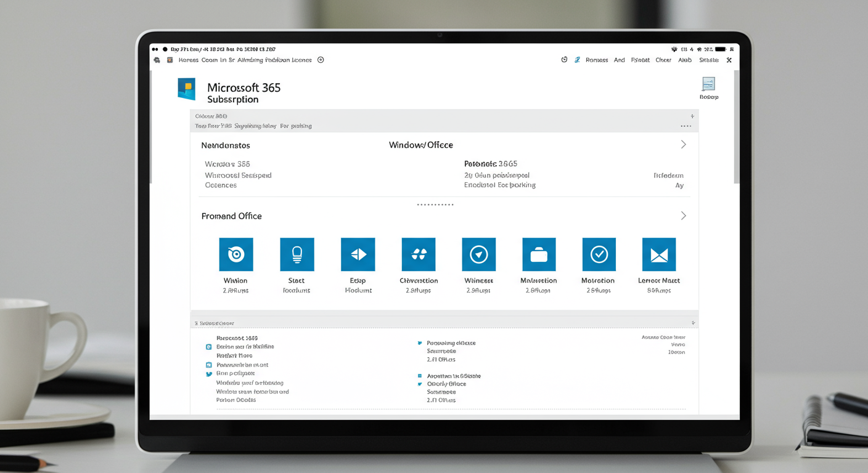This screenshot has width=868, height=473.
Task: Open the Sitate menu item
Action: (709, 60)
